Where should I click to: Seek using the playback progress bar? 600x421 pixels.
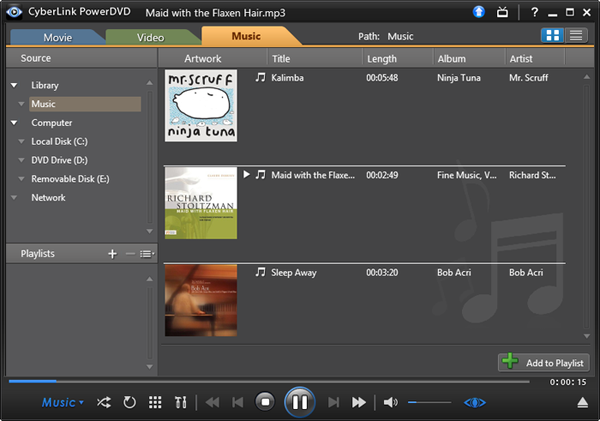pyautogui.click(x=269, y=381)
